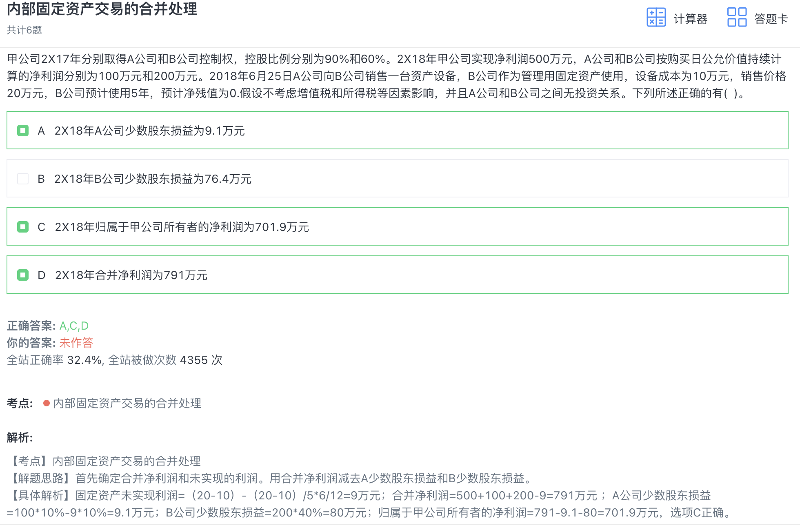The height and width of the screenshot is (532, 800).
Task: Click the 全站正确率 32.4% statistic
Action: pyautogui.click(x=54, y=360)
